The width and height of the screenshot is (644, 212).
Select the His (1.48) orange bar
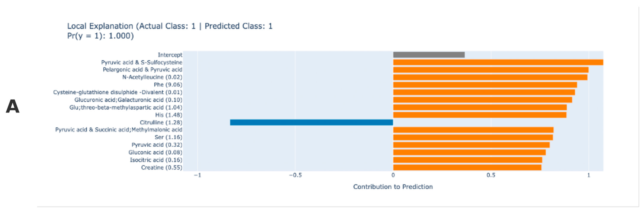click(x=480, y=115)
